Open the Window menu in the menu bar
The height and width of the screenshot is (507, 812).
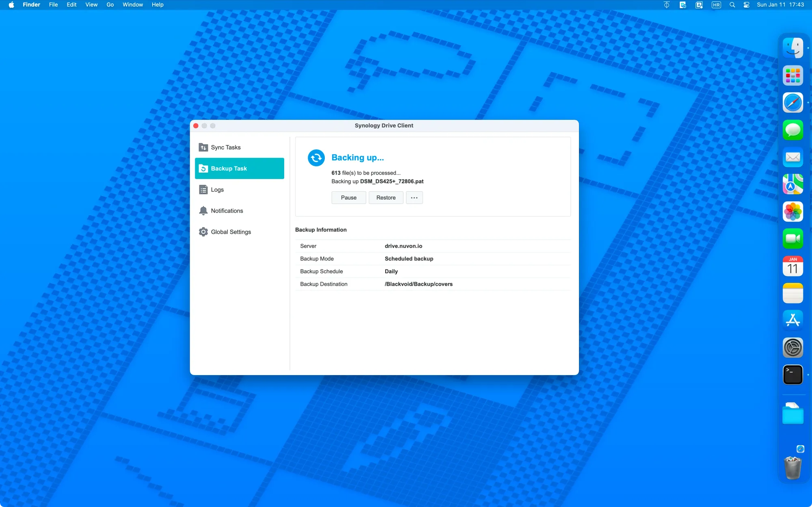pos(132,5)
